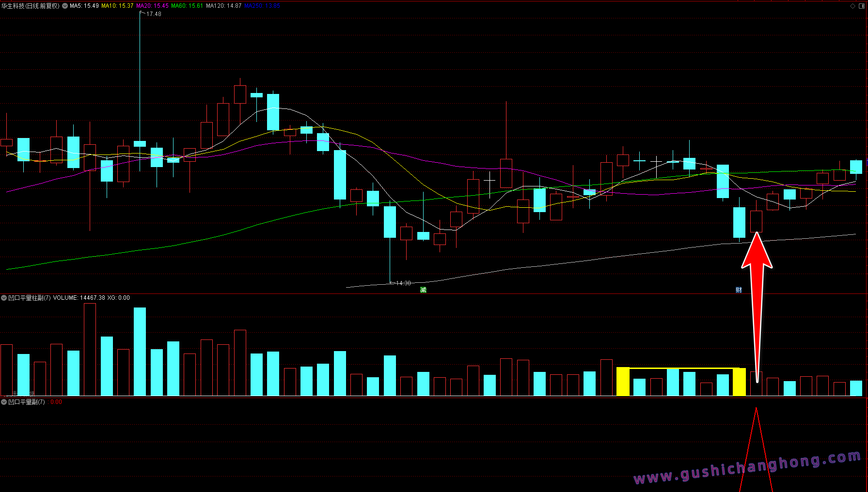Click the first yellow highlighted volume bar
The image size is (868, 492).
click(x=622, y=382)
